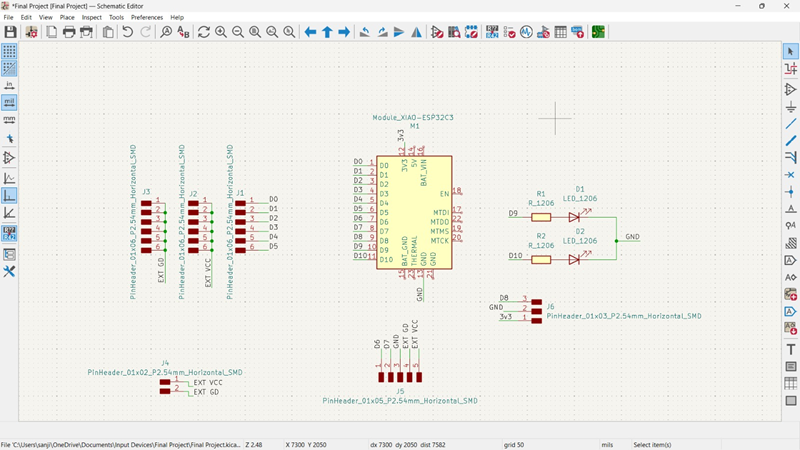Select the Draw Bus tool
The image size is (800, 450).
791,141
